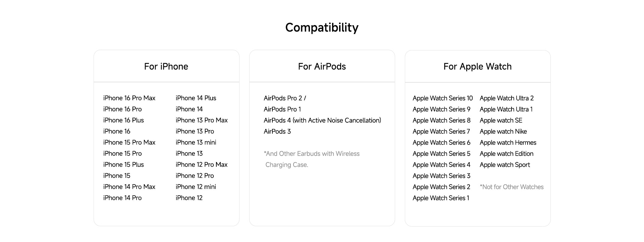
Task: Click AirPods 3 entry
Action: point(277,131)
